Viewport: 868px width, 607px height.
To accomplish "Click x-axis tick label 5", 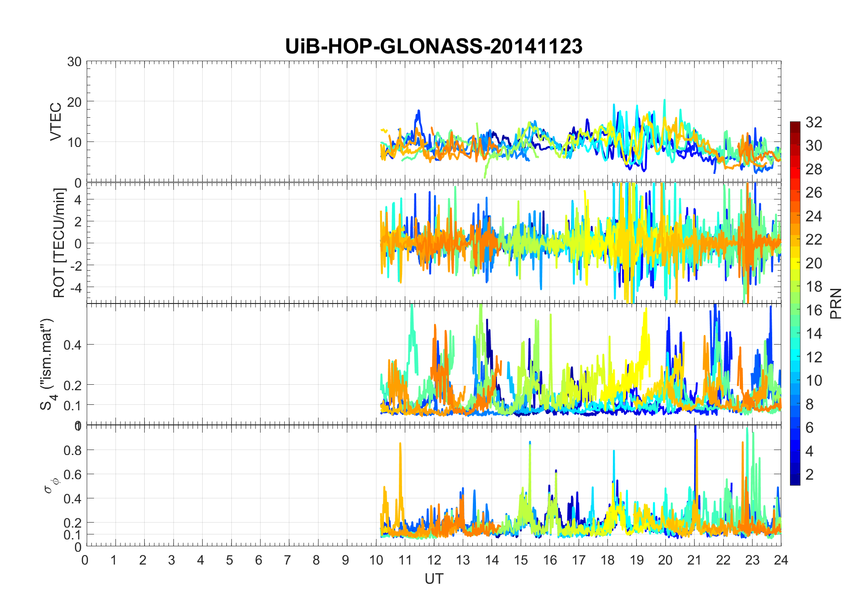I will coord(230,560).
